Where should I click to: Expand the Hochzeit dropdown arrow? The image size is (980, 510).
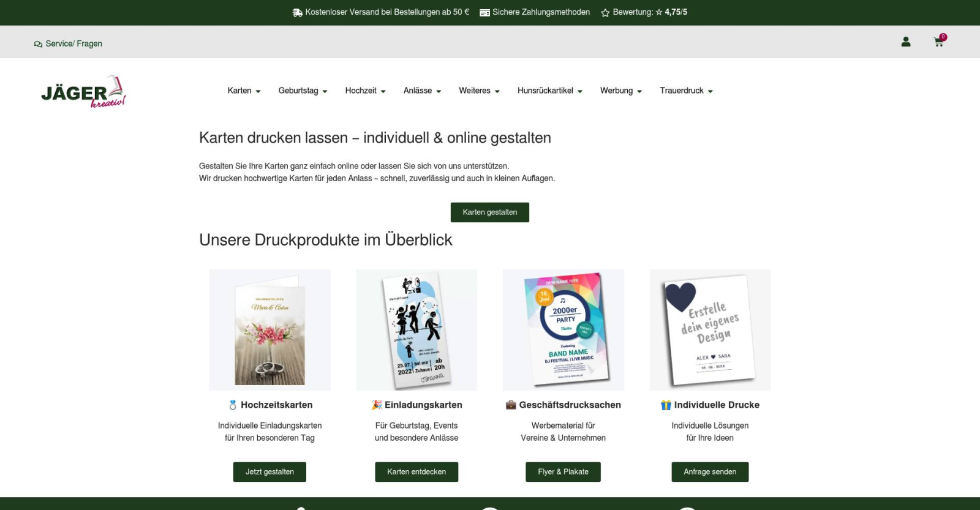[383, 91]
